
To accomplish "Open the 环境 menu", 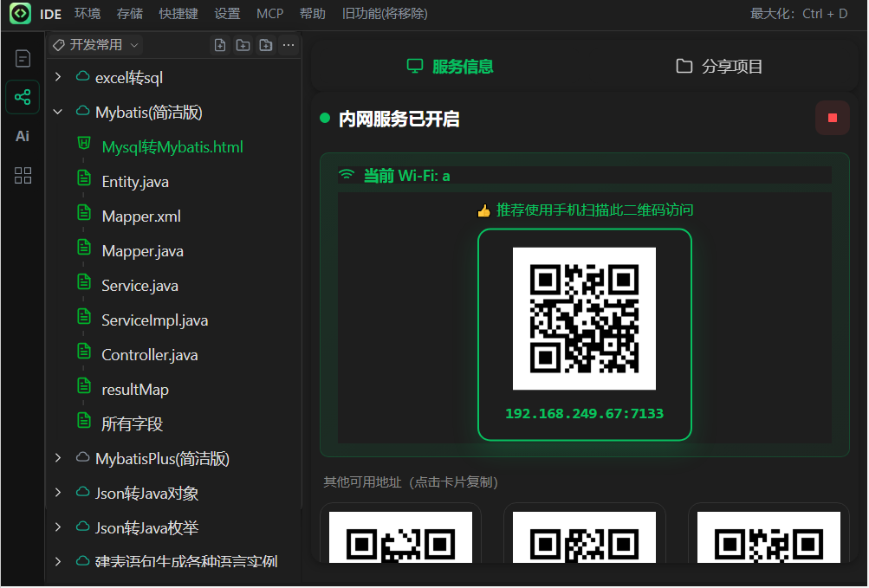I will [x=88, y=14].
